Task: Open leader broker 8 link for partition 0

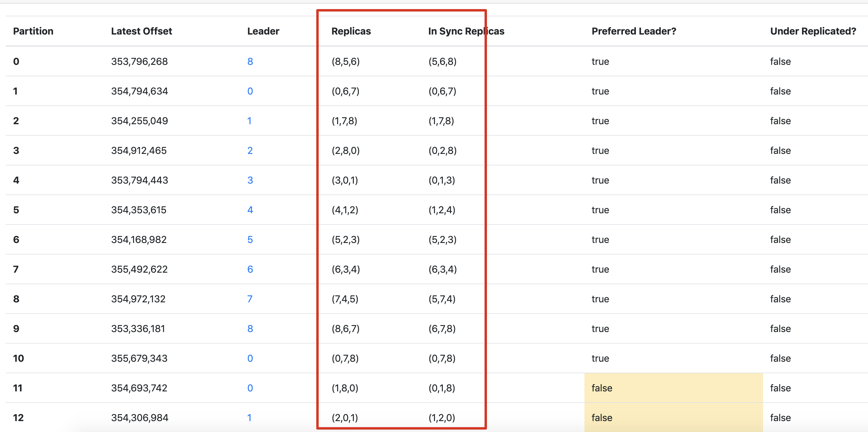Action: [250, 61]
